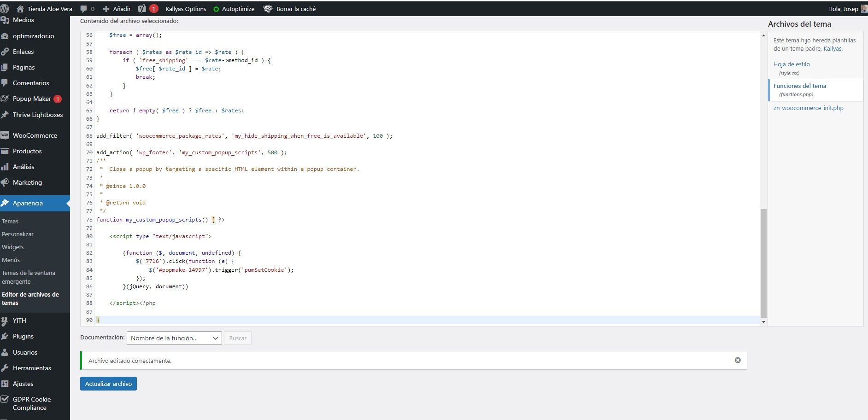The height and width of the screenshot is (420, 868).
Task: Click the Análisis bar chart icon
Action: (x=5, y=167)
